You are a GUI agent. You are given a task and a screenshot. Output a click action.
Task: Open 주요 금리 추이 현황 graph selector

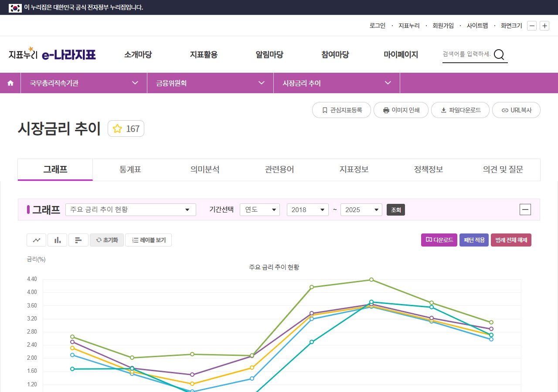(131, 210)
